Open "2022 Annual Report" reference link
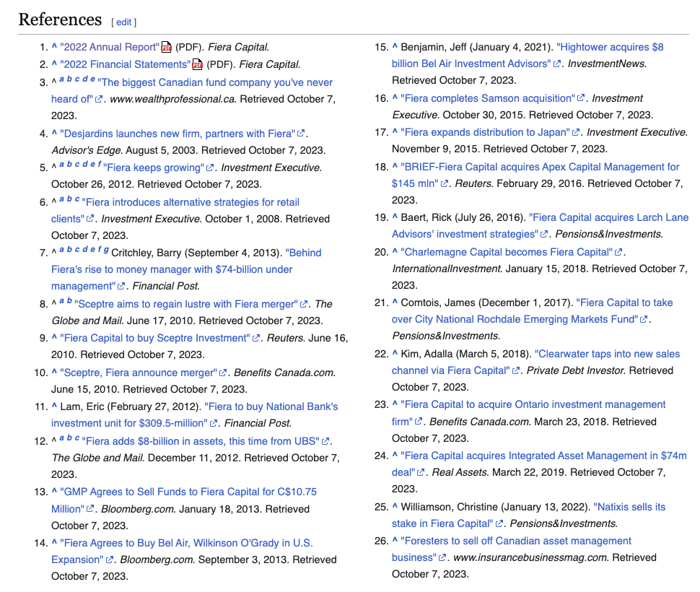 point(108,48)
